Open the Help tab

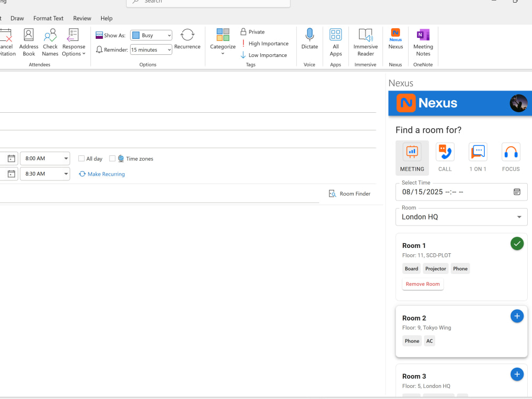[106, 18]
